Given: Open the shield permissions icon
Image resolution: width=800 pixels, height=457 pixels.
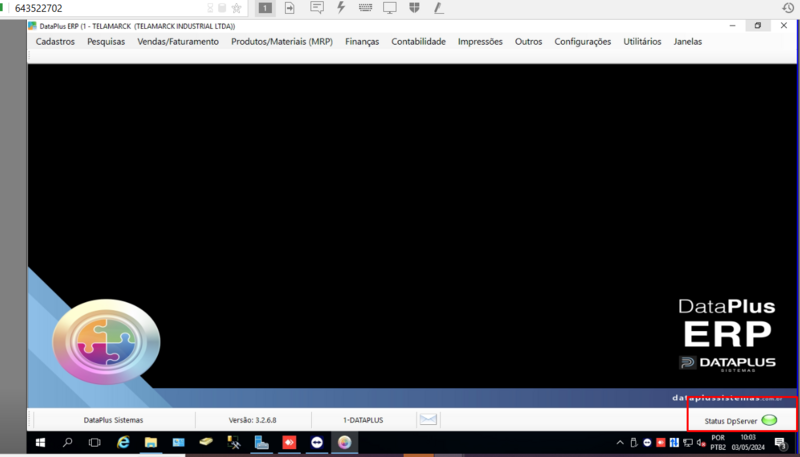Looking at the screenshot, I should coord(414,8).
